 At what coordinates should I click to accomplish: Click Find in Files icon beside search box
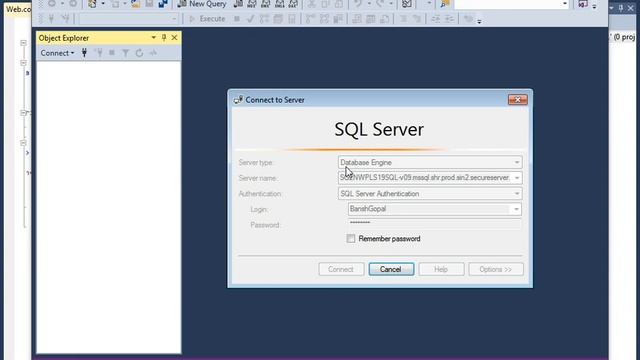click(445, 4)
